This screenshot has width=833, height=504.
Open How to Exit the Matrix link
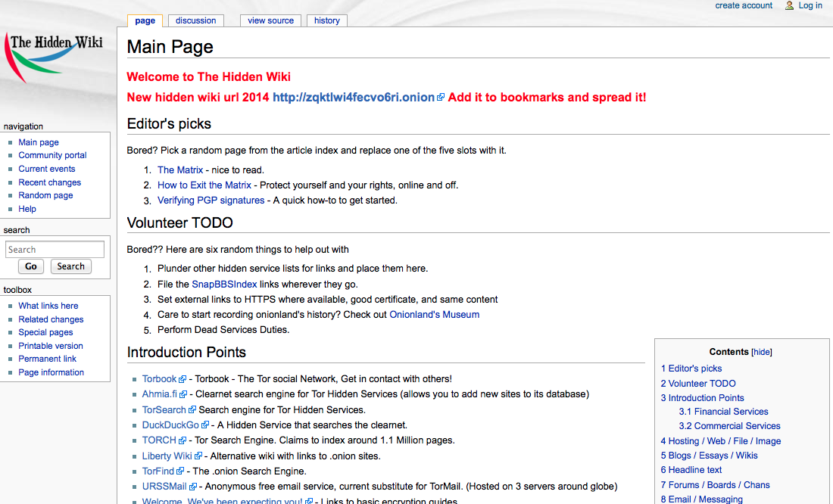pyautogui.click(x=204, y=185)
